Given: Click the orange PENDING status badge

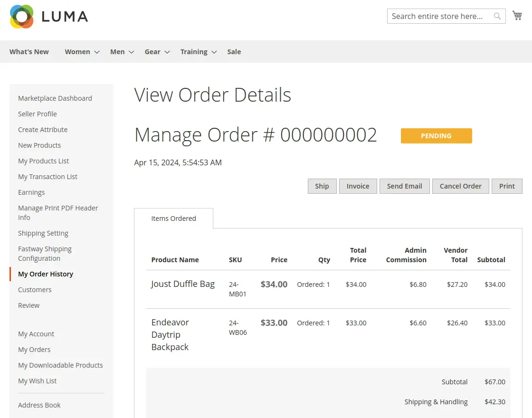Looking at the screenshot, I should tap(436, 136).
